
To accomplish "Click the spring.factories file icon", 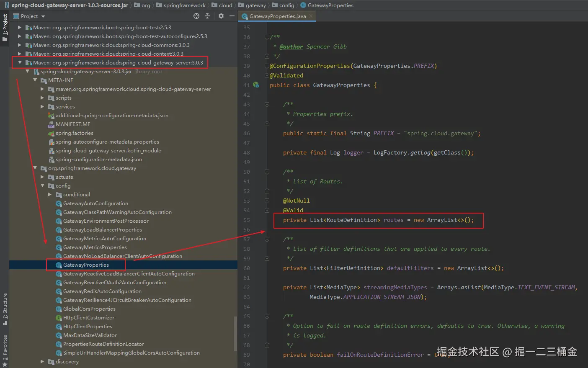I will 51,133.
